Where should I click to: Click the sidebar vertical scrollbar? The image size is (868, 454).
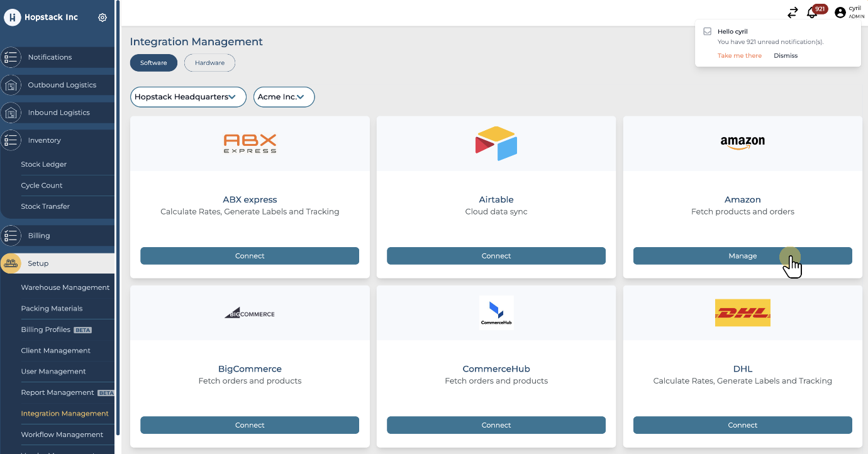[x=118, y=217]
